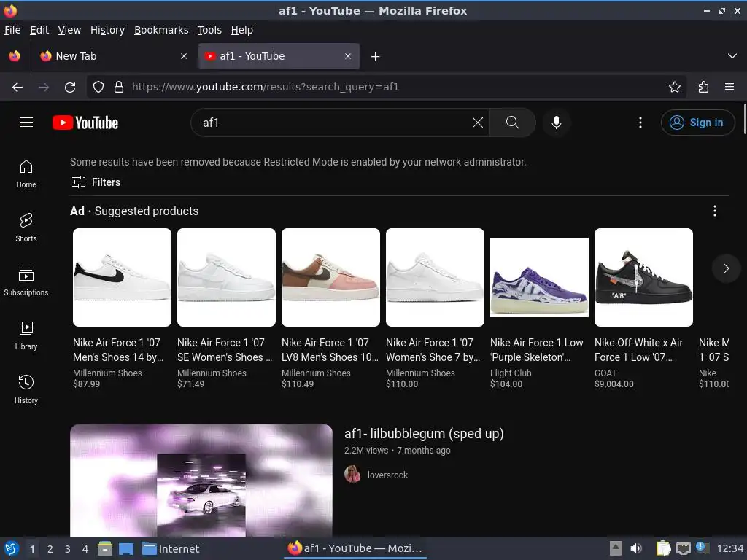
Task: Open the ad options three-dot menu
Action: tap(715, 211)
